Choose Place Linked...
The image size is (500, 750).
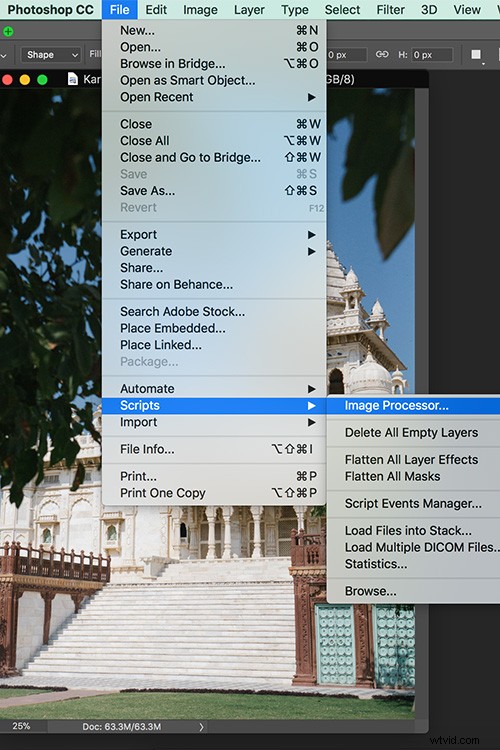pyautogui.click(x=214, y=345)
